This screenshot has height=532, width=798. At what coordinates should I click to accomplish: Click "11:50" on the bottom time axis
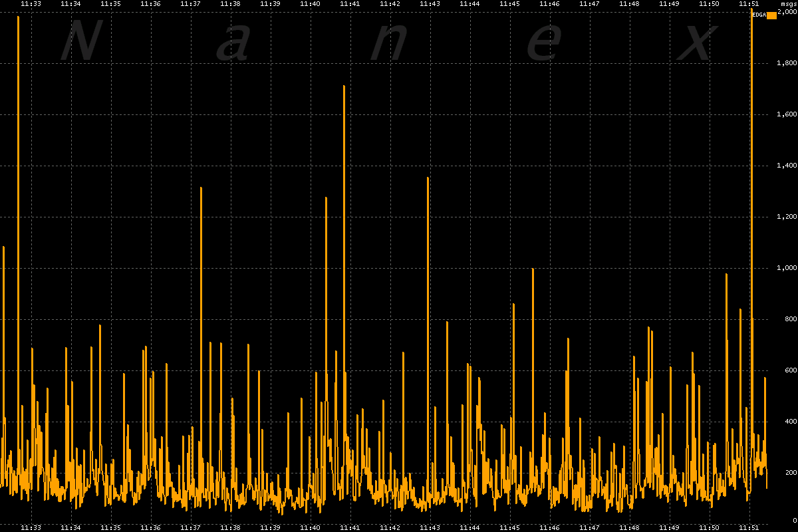click(710, 527)
